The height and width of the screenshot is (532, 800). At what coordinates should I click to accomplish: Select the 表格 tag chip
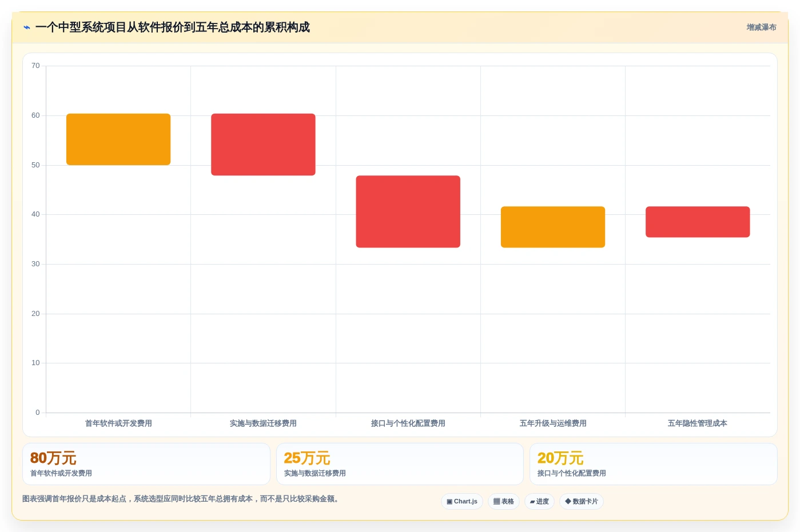(504, 502)
